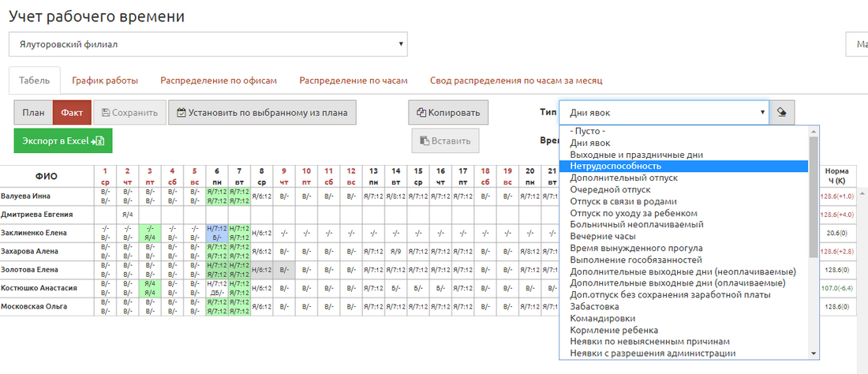Open the График работы tab
The height and width of the screenshot is (374, 868).
[x=105, y=80]
